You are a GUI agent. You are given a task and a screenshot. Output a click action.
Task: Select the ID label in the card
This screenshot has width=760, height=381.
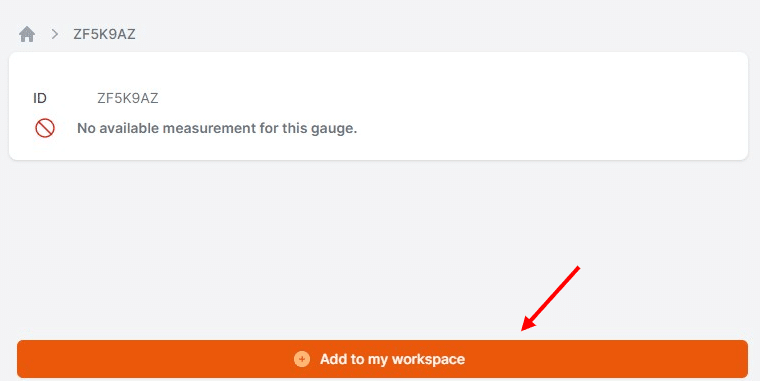[x=40, y=98]
